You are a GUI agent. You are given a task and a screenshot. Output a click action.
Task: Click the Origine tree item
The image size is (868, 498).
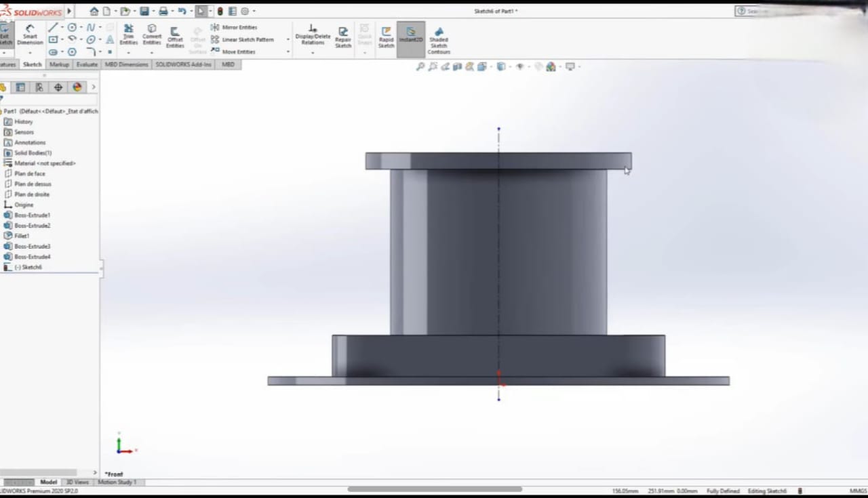click(x=18, y=205)
